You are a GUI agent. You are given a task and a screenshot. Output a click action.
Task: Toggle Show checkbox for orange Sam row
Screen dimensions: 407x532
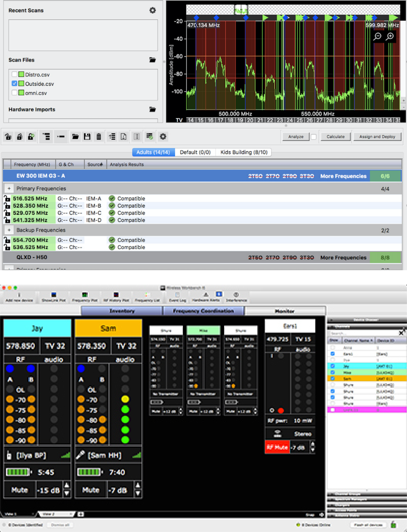[x=332, y=378]
